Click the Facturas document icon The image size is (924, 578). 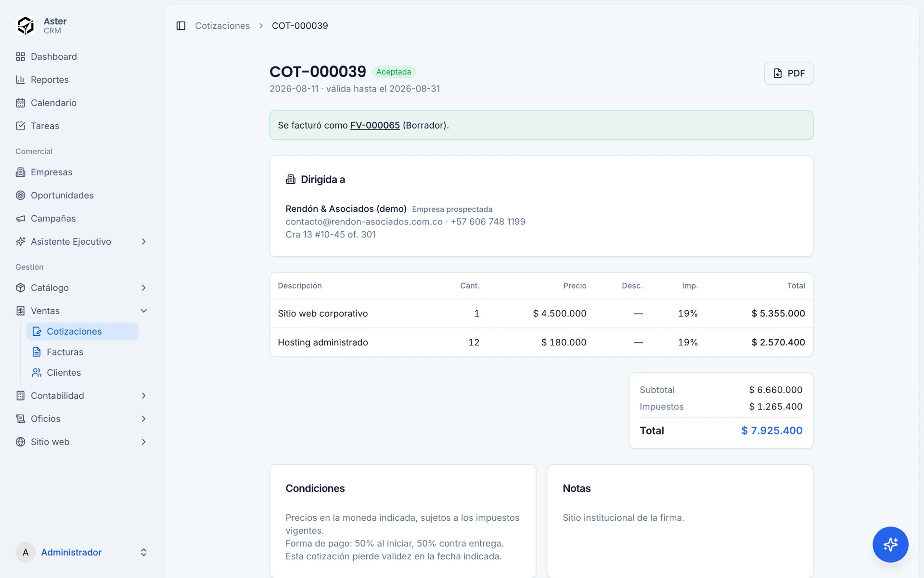[37, 352]
